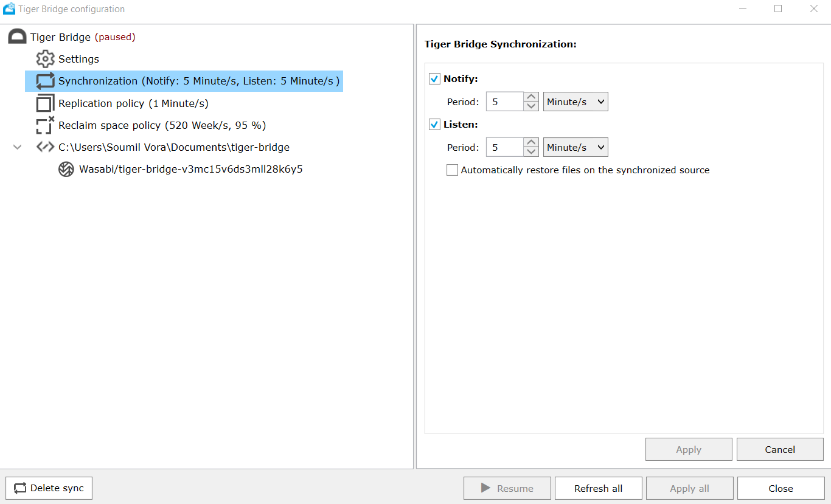This screenshot has width=831, height=504.
Task: Click the Listen period value field
Action: tap(504, 147)
